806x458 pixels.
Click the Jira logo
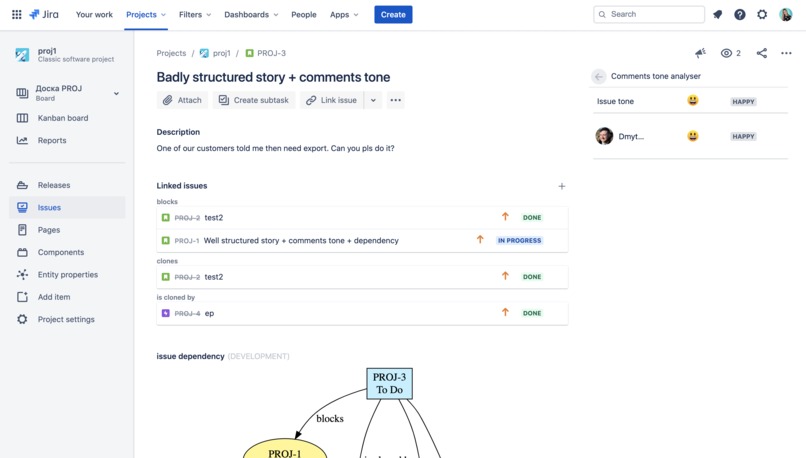[x=44, y=14]
